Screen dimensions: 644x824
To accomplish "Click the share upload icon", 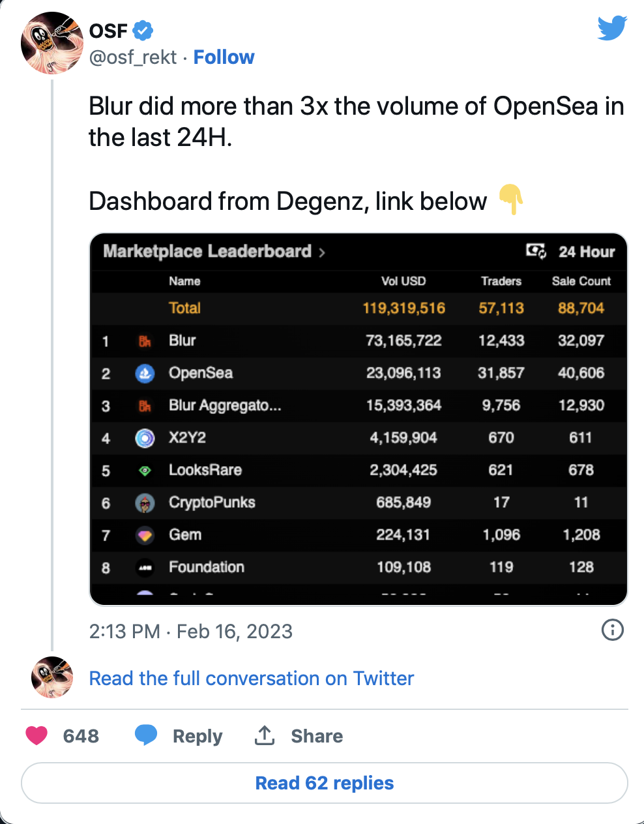I will [x=264, y=735].
